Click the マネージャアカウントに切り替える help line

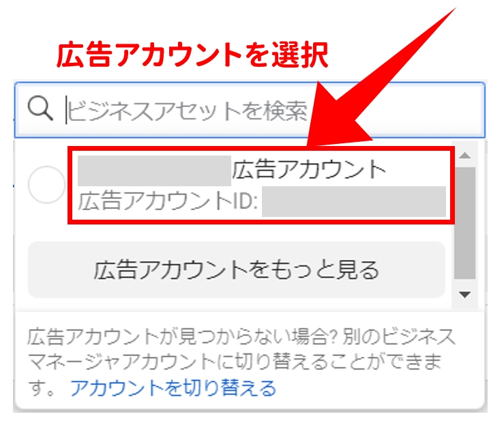click(x=234, y=362)
